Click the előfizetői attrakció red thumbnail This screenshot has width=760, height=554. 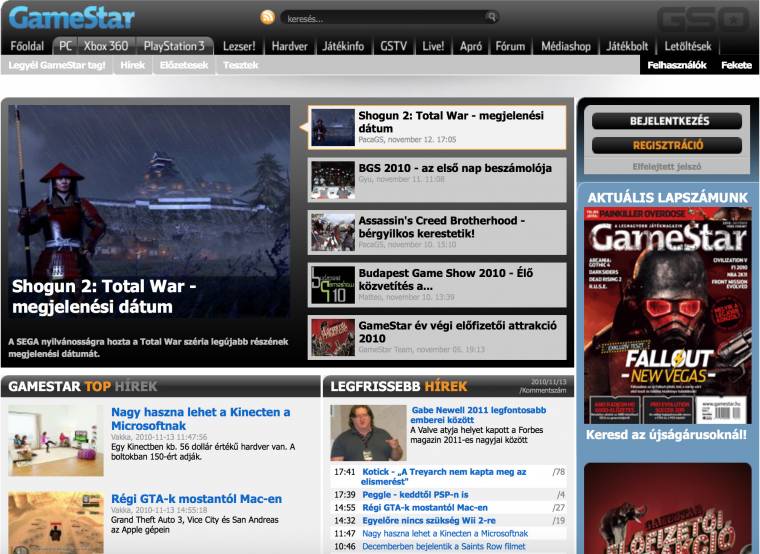(x=333, y=337)
